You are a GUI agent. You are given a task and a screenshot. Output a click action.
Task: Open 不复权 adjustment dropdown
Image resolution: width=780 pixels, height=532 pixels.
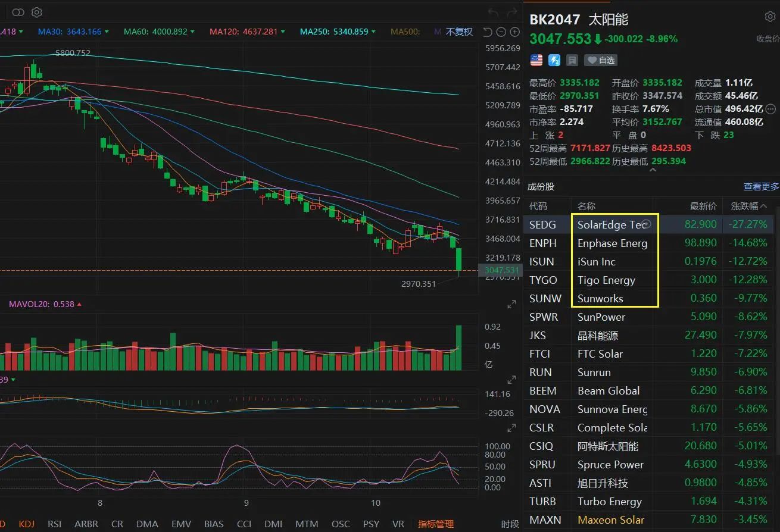click(459, 32)
